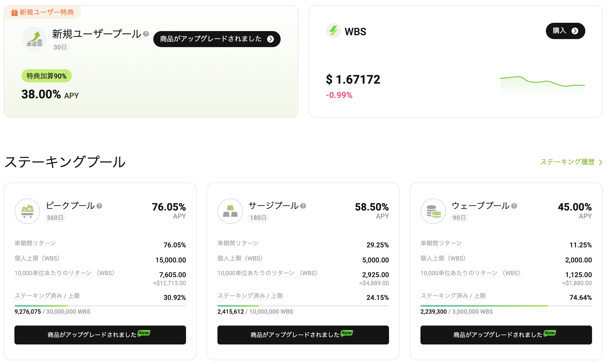Image resolution: width=610 pixels, height=364 pixels.
Task: Click the new user pool coin-stack icon
Action: (34, 39)
